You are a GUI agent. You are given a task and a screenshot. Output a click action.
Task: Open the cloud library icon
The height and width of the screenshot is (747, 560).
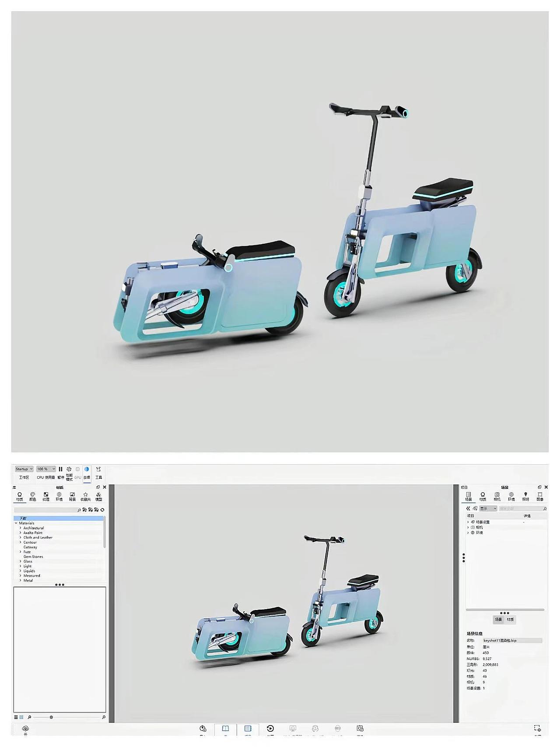click(25, 729)
